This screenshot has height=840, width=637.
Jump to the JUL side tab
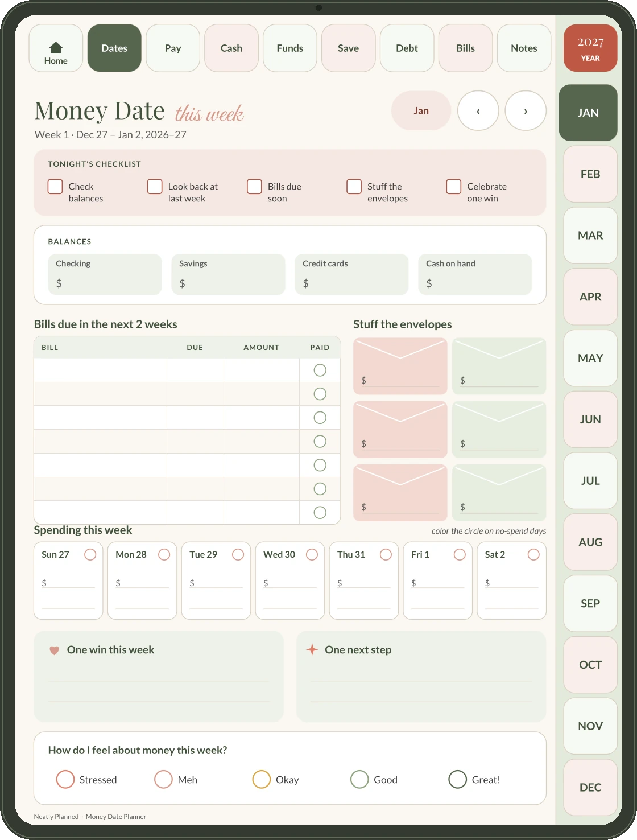coord(590,481)
